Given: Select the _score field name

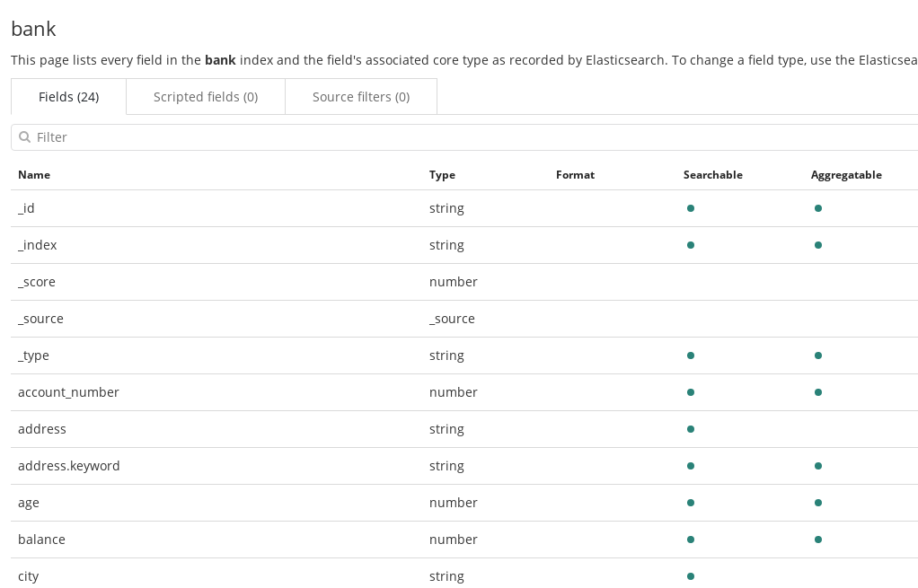Looking at the screenshot, I should click(37, 282).
